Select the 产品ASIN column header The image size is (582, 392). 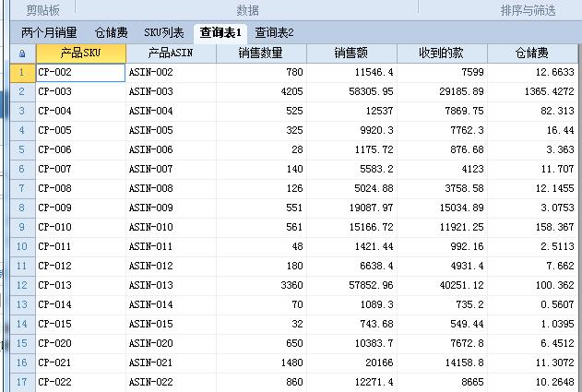pos(171,53)
